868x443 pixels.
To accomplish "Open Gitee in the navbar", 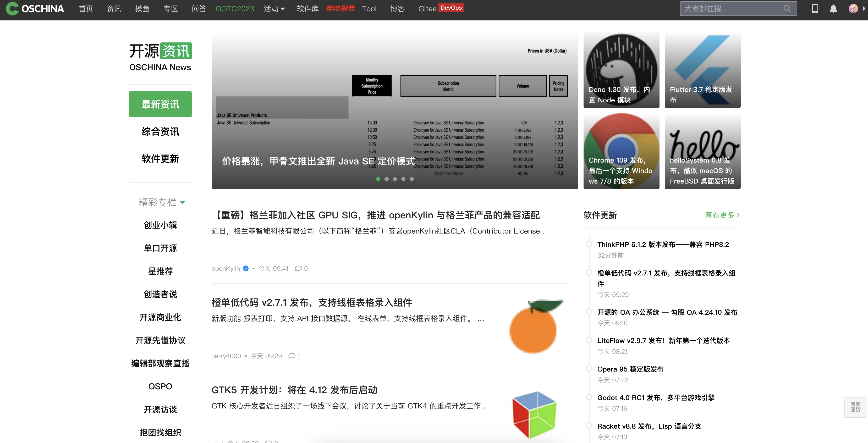I will coord(427,9).
